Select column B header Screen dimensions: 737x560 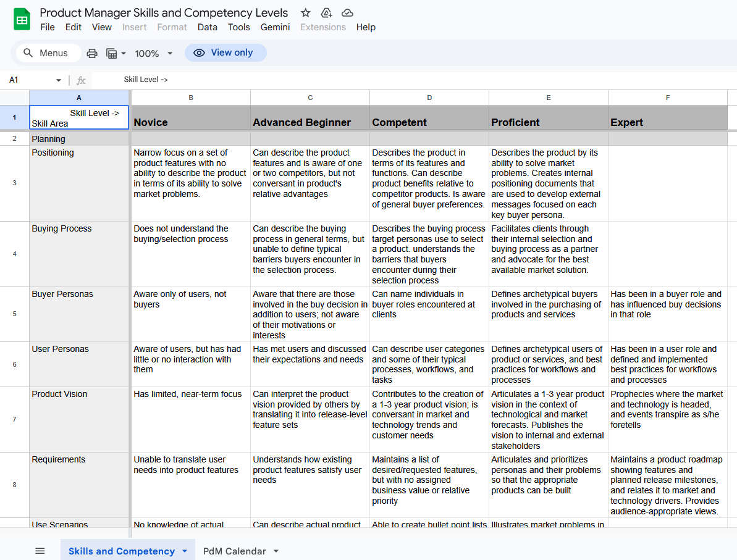[x=191, y=98]
